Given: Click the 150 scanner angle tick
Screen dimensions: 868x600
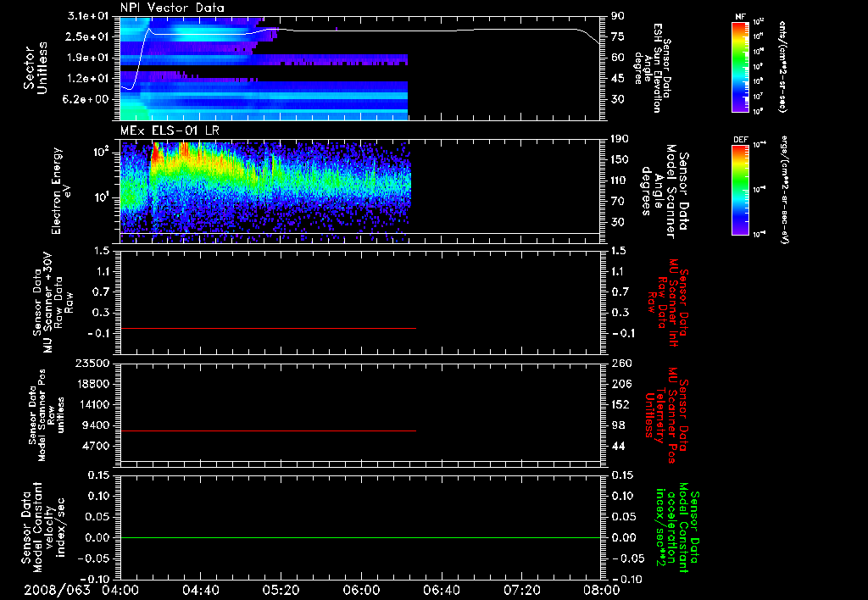Looking at the screenshot, I should [x=620, y=159].
